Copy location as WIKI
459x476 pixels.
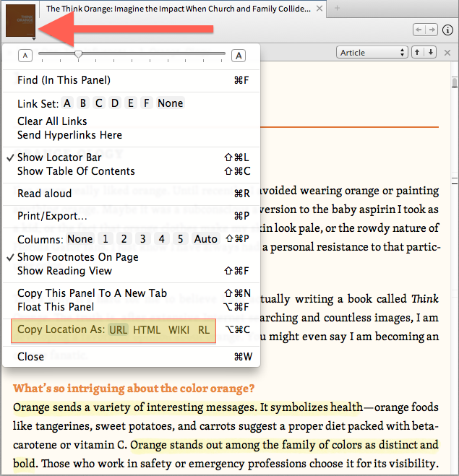pyautogui.click(x=179, y=329)
